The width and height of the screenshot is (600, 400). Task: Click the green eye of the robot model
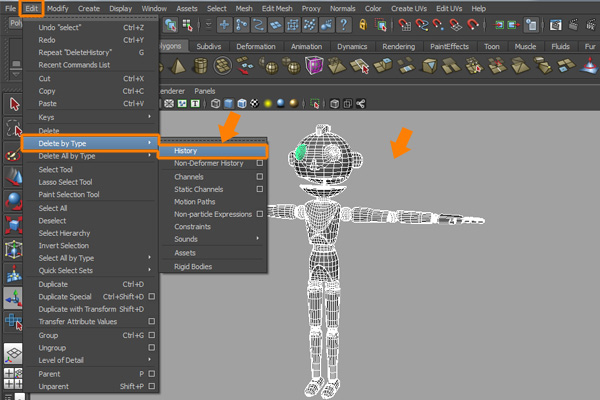301,152
